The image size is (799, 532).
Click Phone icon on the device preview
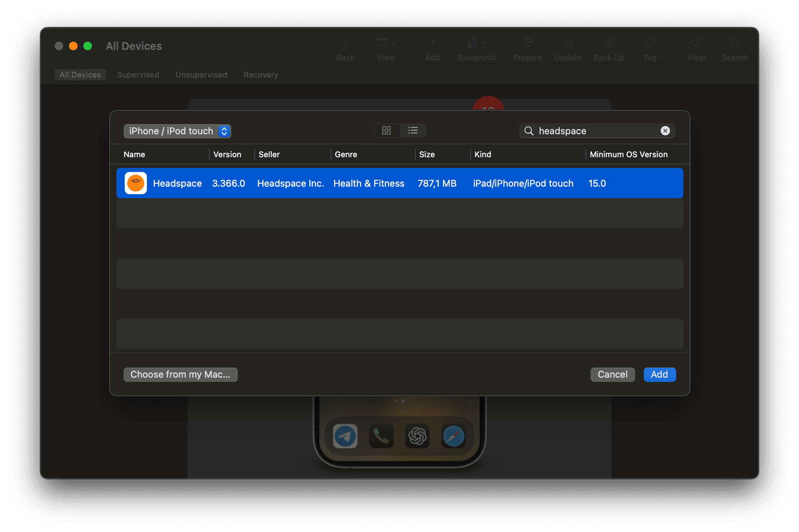[381, 436]
